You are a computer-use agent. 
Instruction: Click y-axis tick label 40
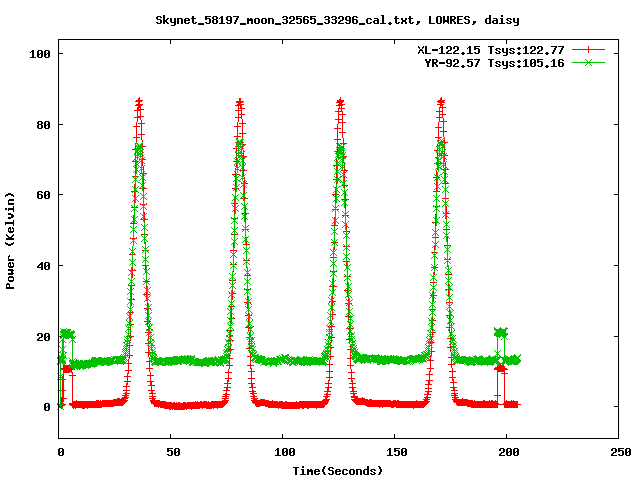click(43, 266)
